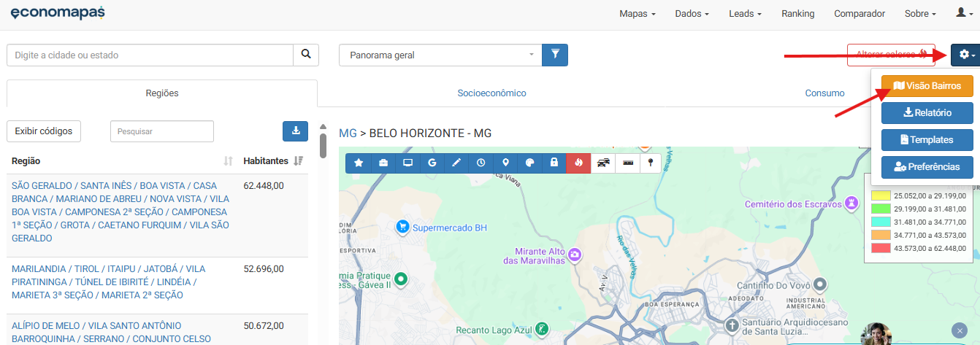
Task: Select the pencil drawing tool
Action: (456, 163)
